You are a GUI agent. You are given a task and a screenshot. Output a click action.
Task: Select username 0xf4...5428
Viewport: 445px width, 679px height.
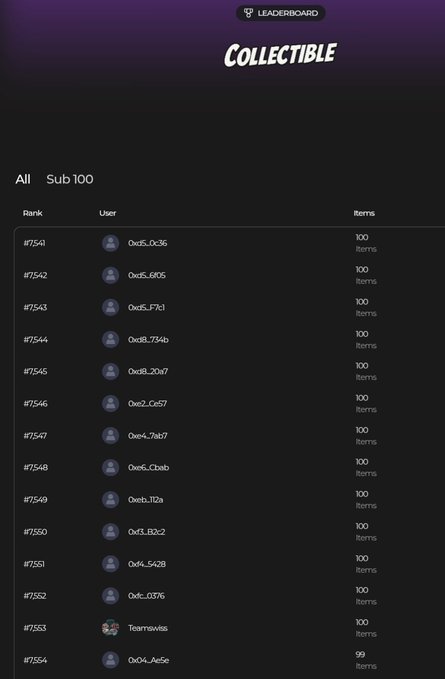pos(147,564)
